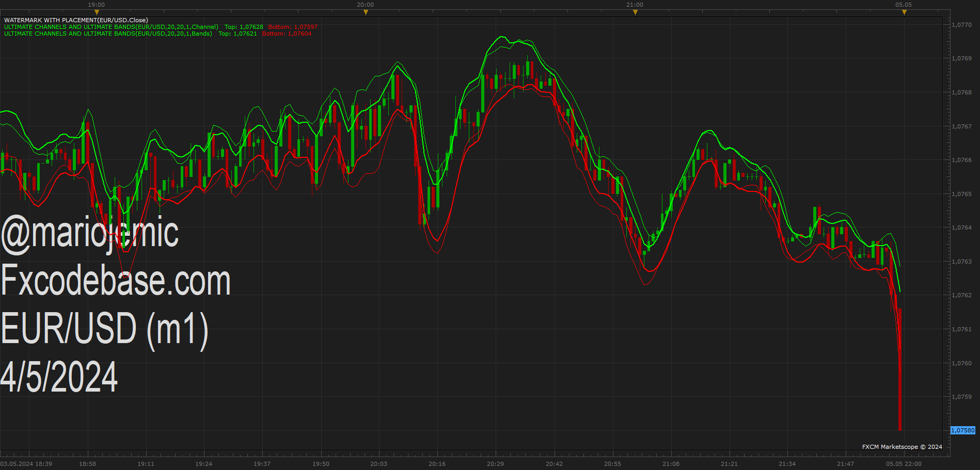
Task: Click the 05.05 22:00 time axis label
Action: (904, 464)
